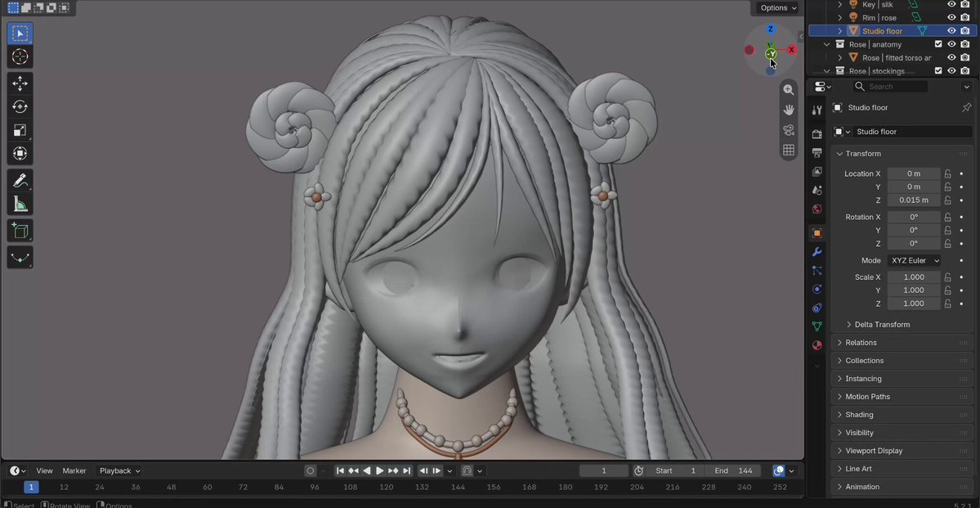Jump to the timeline start frame
The height and width of the screenshot is (508, 980).
pos(340,471)
